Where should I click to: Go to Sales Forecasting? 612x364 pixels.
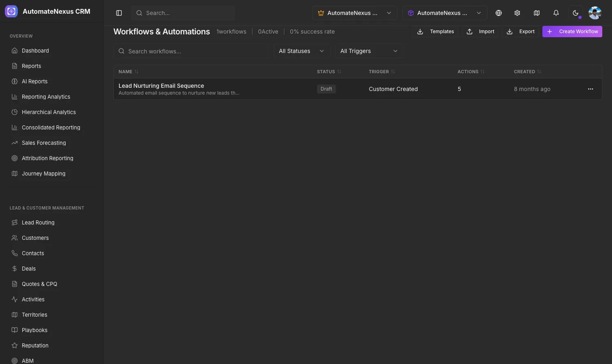pyautogui.click(x=52, y=143)
